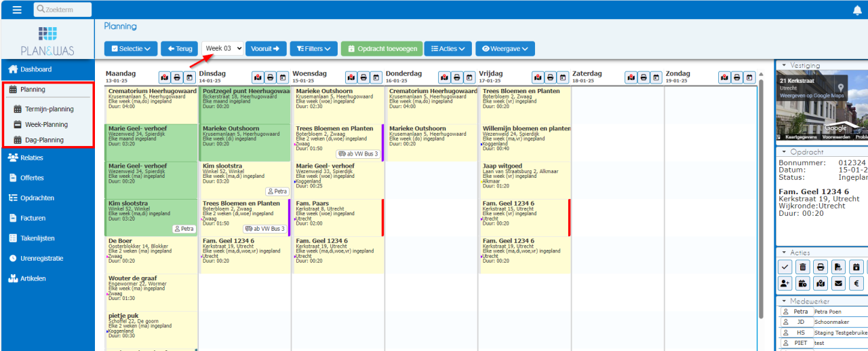Collapse the Vestiging panel
Viewport: 868px width, 351px height.
tap(785, 65)
